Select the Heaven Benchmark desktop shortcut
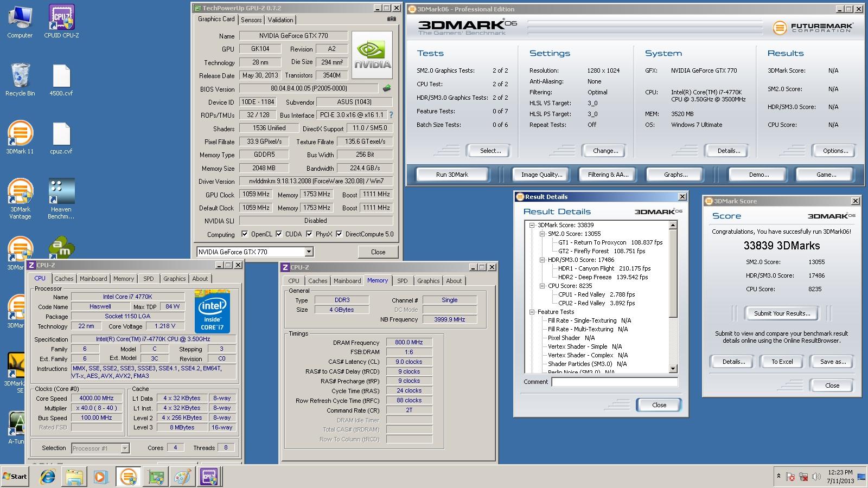Viewport: 868px width, 488px height. click(x=61, y=199)
